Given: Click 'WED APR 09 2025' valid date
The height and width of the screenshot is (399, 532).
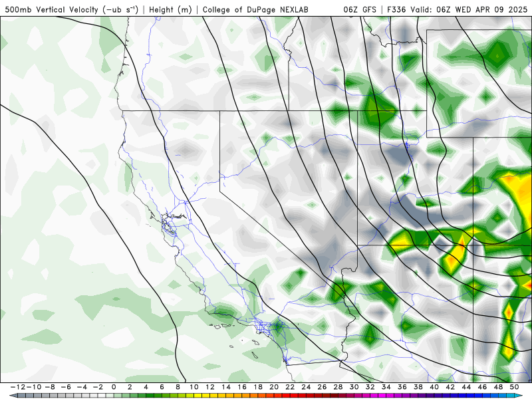Looking at the screenshot, I should tap(491, 9).
